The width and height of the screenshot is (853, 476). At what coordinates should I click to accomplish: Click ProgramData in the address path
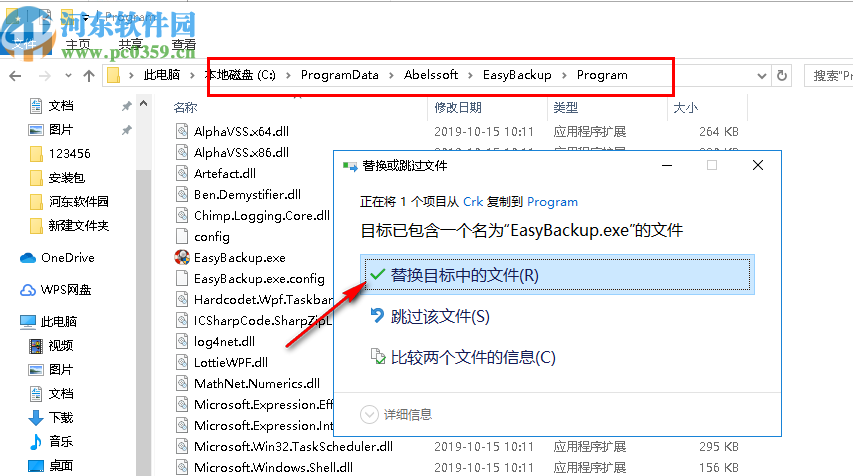coord(339,75)
